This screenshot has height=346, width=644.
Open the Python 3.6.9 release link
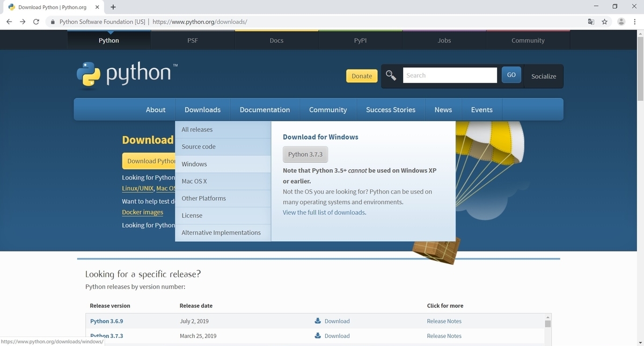click(x=107, y=321)
